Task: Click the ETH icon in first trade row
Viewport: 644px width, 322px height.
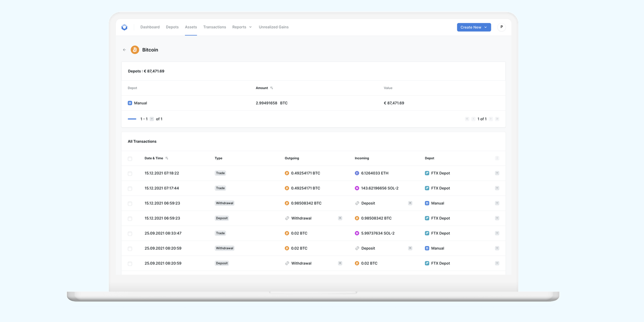Action: [357, 173]
